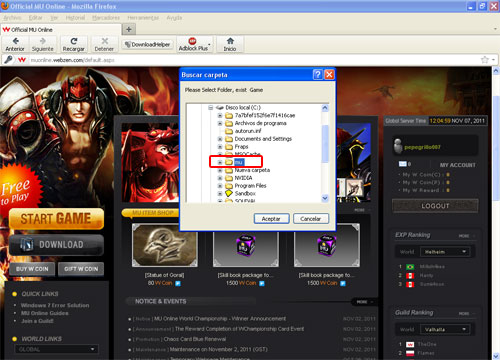Open the Marcadores menu
Image resolution: width=500 pixels, height=360 pixels.
[x=106, y=18]
